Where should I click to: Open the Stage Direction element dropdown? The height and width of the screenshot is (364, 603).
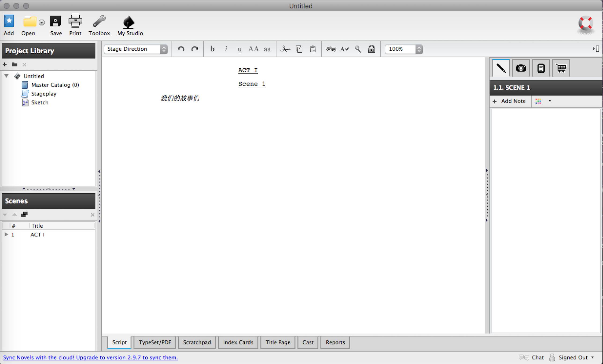(136, 49)
